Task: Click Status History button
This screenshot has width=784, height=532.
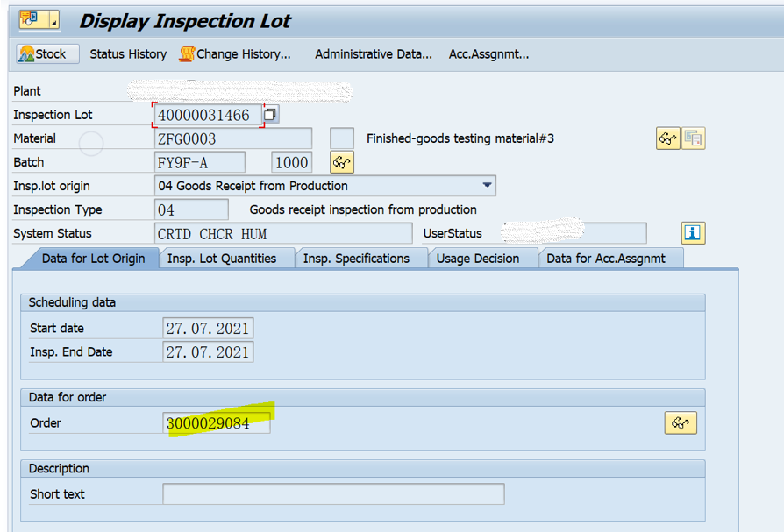Action: point(129,54)
